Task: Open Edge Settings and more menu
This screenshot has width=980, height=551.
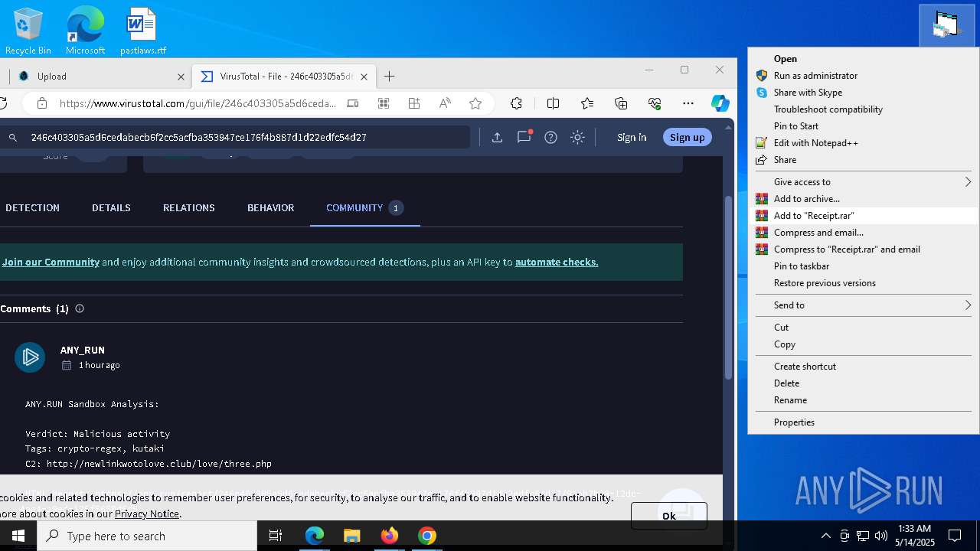Action: [x=688, y=103]
